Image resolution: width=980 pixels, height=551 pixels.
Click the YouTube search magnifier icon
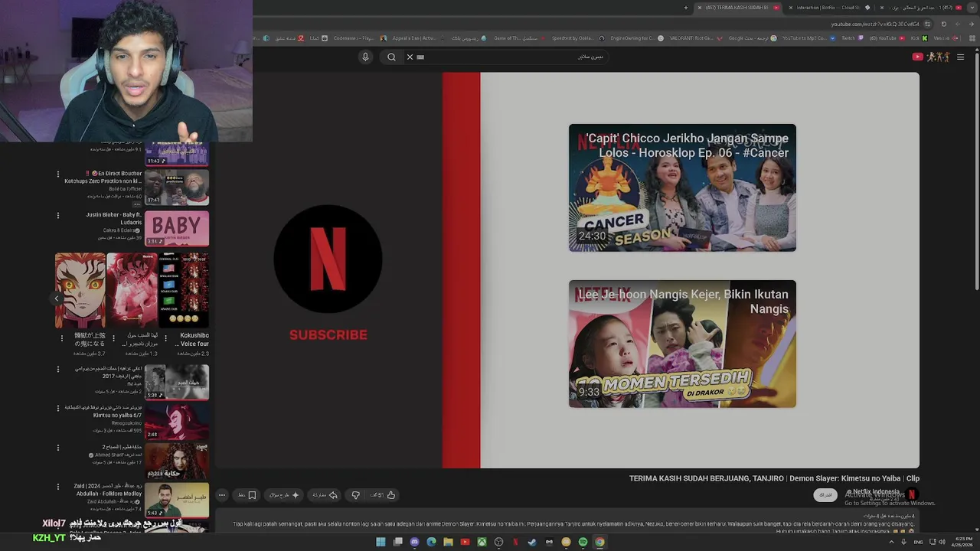(x=391, y=57)
